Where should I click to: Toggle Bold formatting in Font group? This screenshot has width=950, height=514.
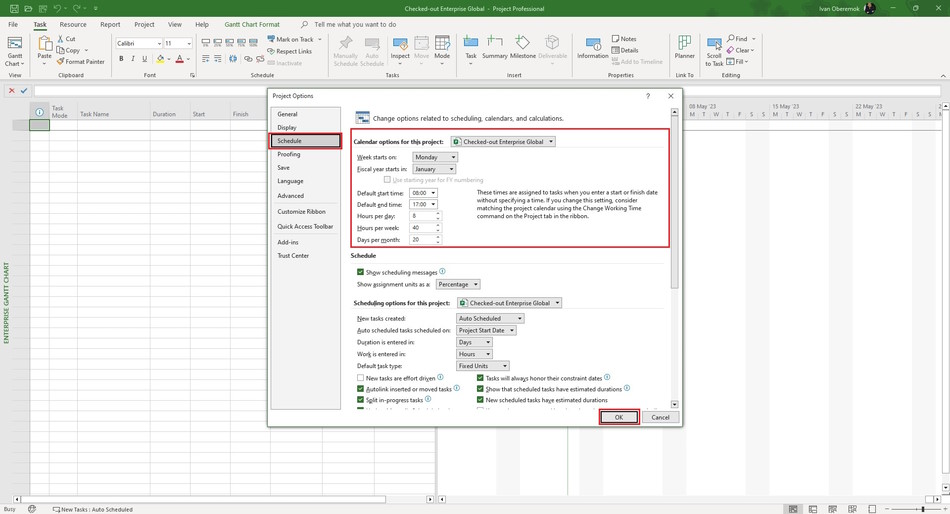[x=121, y=59]
